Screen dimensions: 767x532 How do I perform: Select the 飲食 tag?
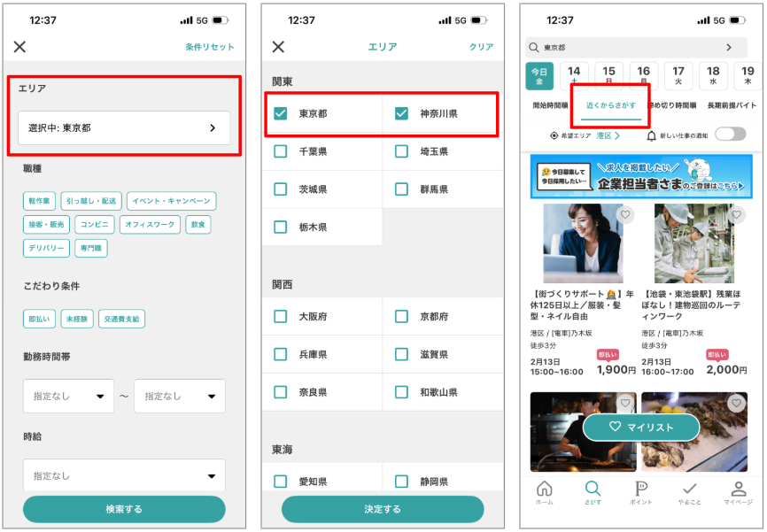click(198, 225)
